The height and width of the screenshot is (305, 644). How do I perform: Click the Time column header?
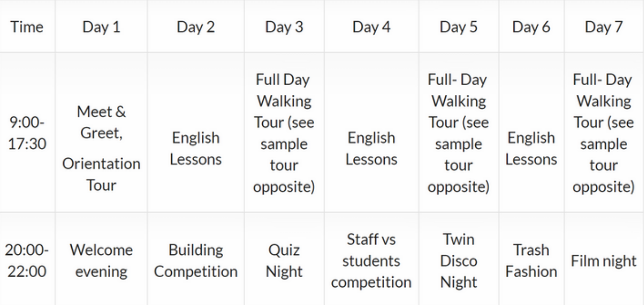[27, 27]
